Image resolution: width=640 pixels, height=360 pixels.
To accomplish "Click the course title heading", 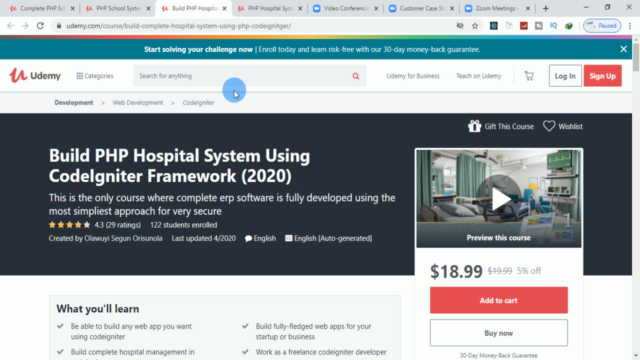I will coord(179,166).
